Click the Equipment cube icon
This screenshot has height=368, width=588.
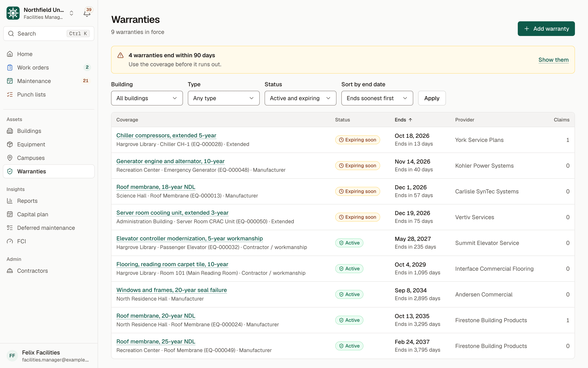10,144
